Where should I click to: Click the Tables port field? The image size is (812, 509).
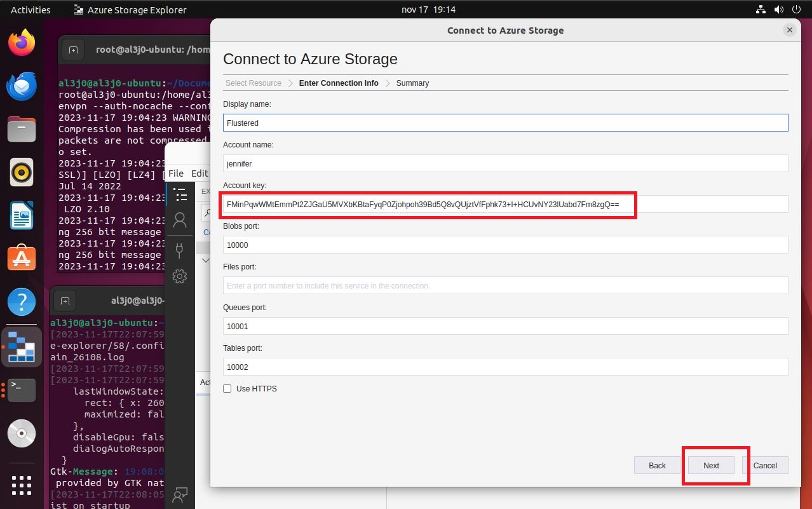(x=506, y=367)
